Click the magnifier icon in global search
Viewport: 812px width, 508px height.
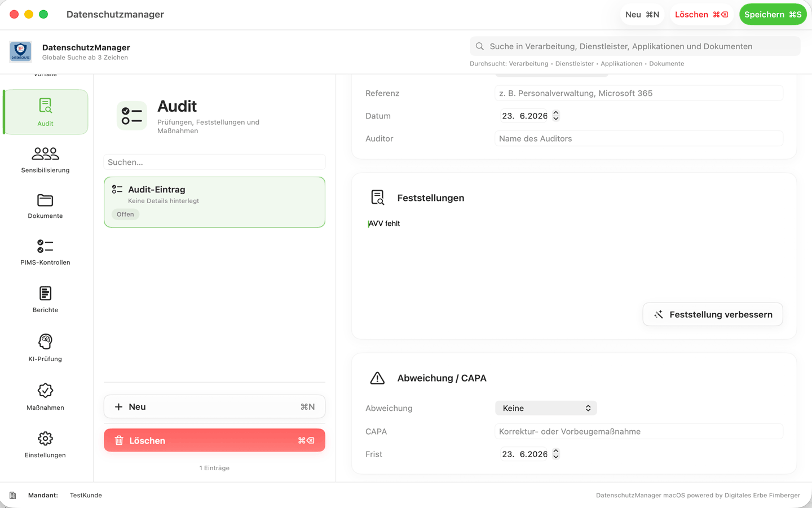point(480,46)
